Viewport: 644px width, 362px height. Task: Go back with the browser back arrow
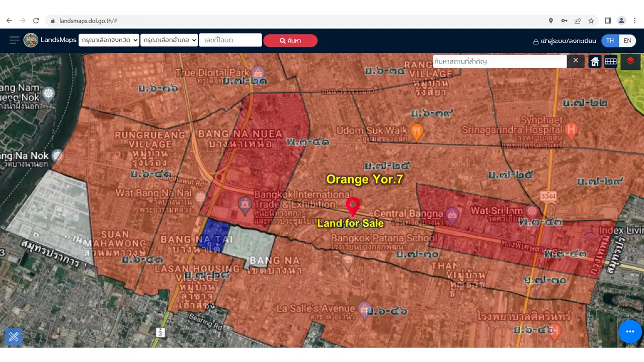click(9, 21)
